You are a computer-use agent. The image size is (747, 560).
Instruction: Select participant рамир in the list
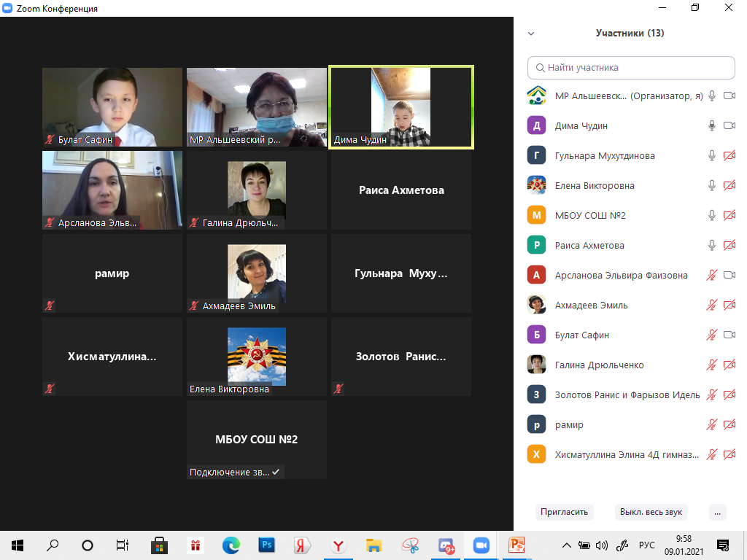coord(569,424)
